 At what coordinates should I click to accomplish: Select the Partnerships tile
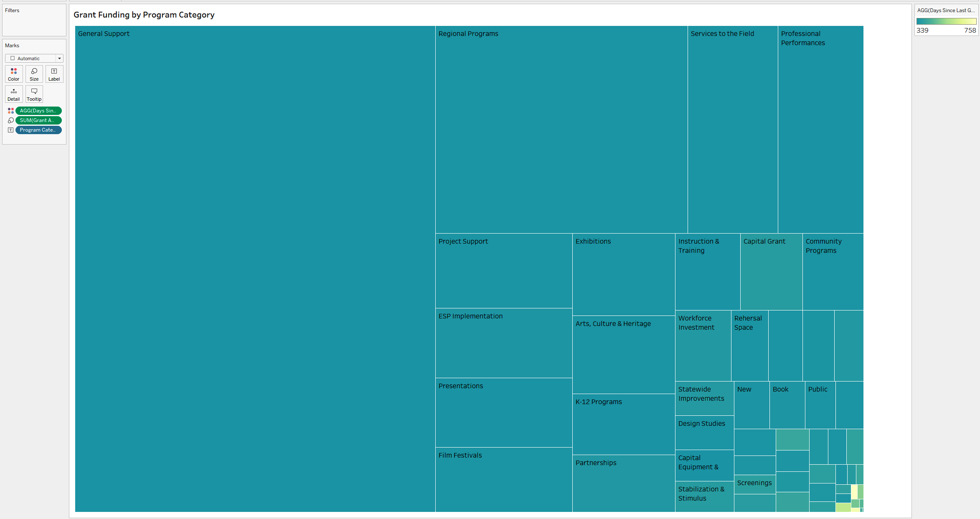coord(624,483)
